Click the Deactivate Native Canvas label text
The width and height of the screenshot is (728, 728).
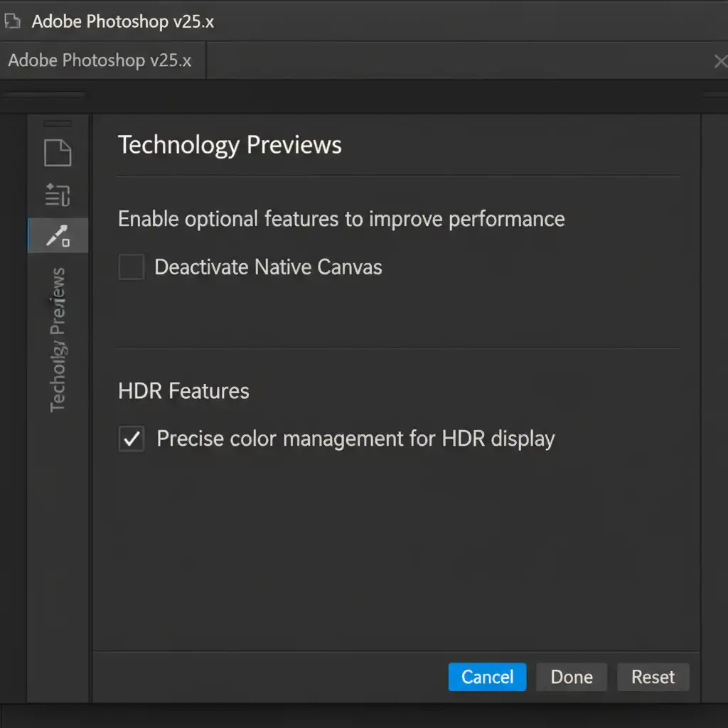click(268, 267)
